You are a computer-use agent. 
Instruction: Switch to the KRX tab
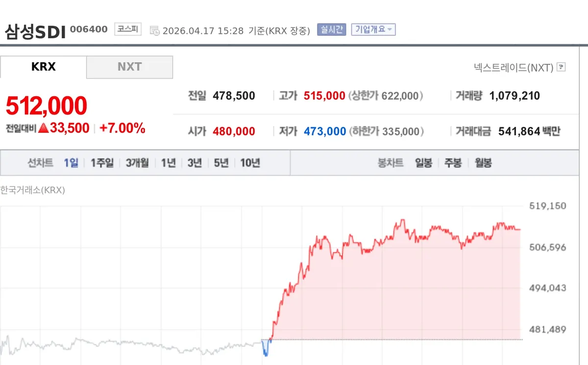pos(43,67)
